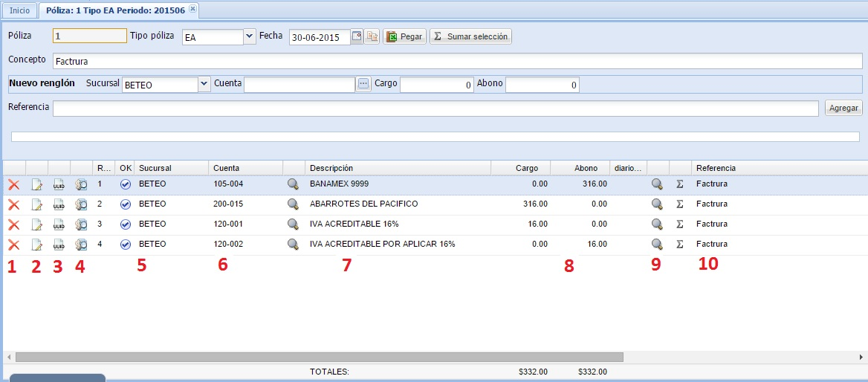Open UUID icon for row 3
Screen dimensions: 868x382
tap(59, 224)
